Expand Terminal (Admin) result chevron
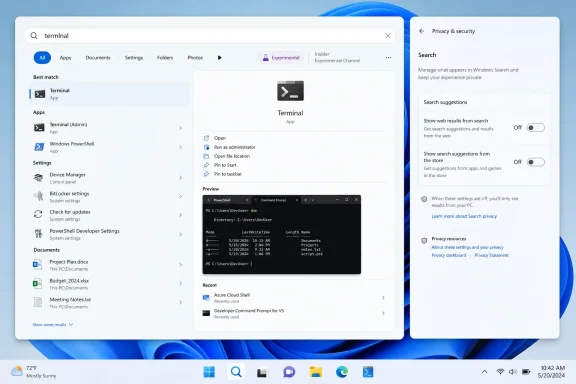Image resolution: width=576 pixels, height=384 pixels. tap(180, 128)
